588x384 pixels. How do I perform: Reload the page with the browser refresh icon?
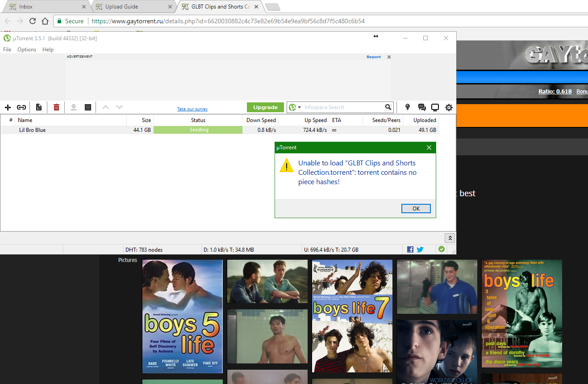pos(32,21)
